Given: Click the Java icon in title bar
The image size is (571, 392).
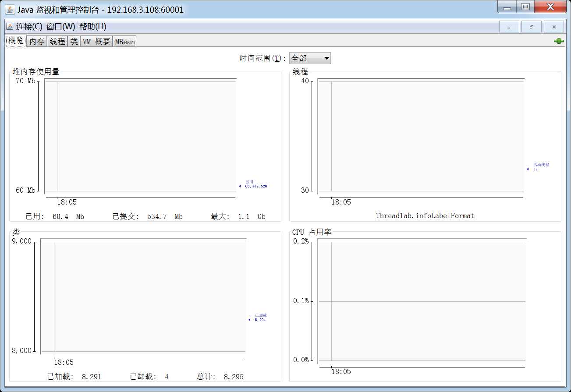Looking at the screenshot, I should pos(10,10).
